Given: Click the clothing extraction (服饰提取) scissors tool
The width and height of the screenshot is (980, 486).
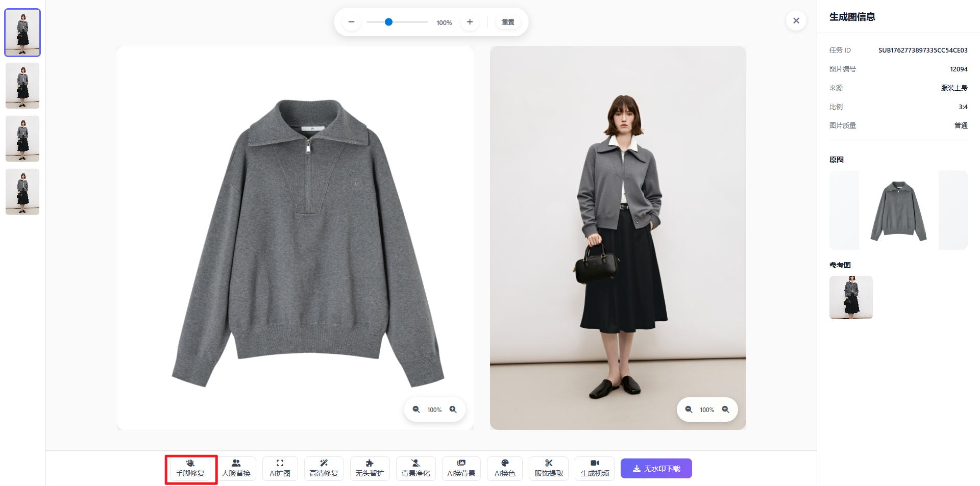Looking at the screenshot, I should 549,469.
